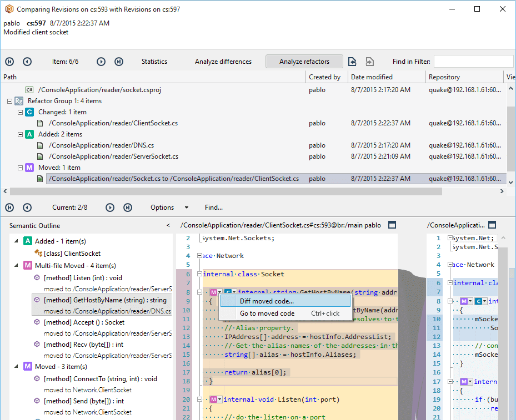The height and width of the screenshot is (420, 516).
Task: Click the M icon of Multi-file Moved
Action: [28, 266]
